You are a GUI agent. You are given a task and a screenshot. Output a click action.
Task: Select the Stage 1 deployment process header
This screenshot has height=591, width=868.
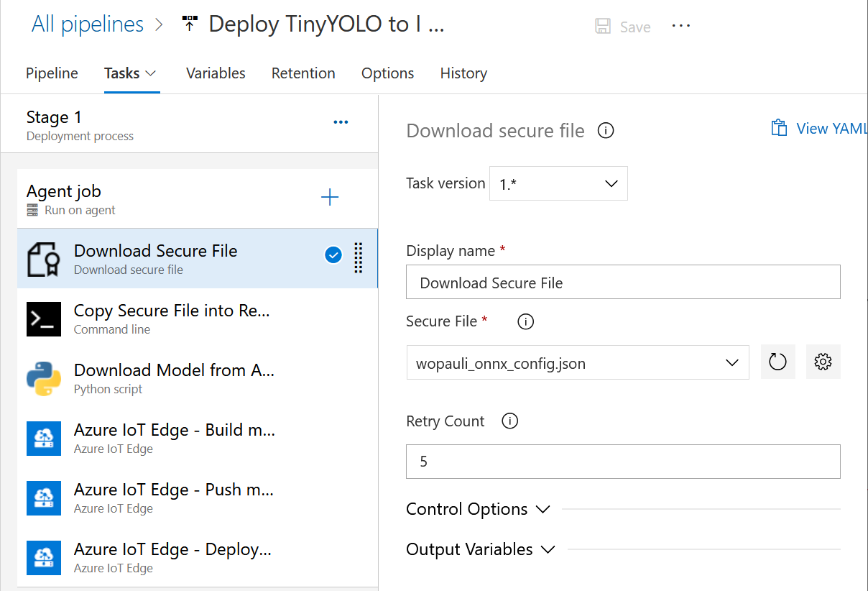tap(190, 124)
